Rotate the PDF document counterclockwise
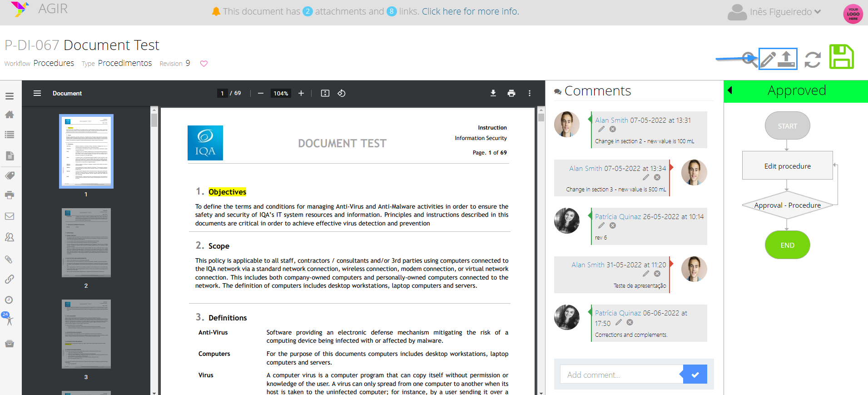The height and width of the screenshot is (395, 868). [342, 93]
